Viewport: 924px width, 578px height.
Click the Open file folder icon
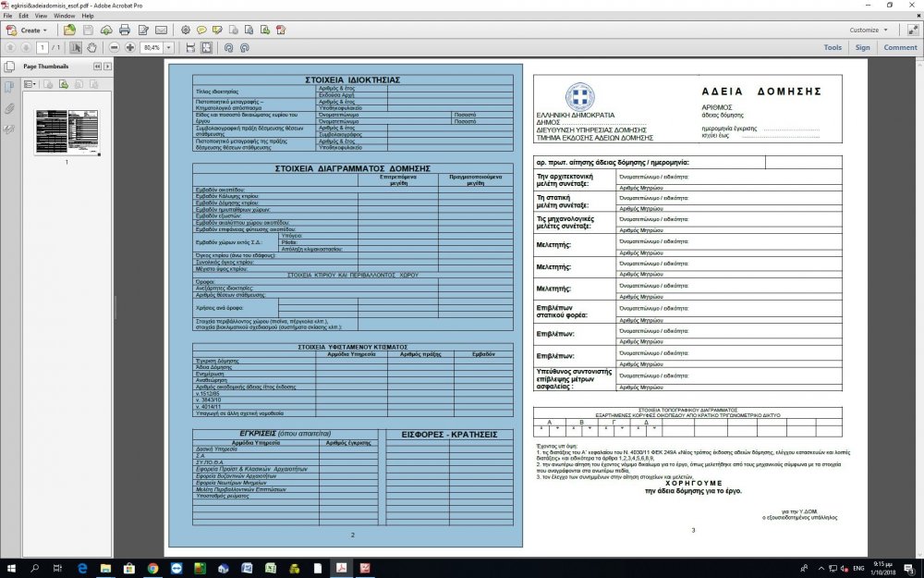[x=70, y=30]
